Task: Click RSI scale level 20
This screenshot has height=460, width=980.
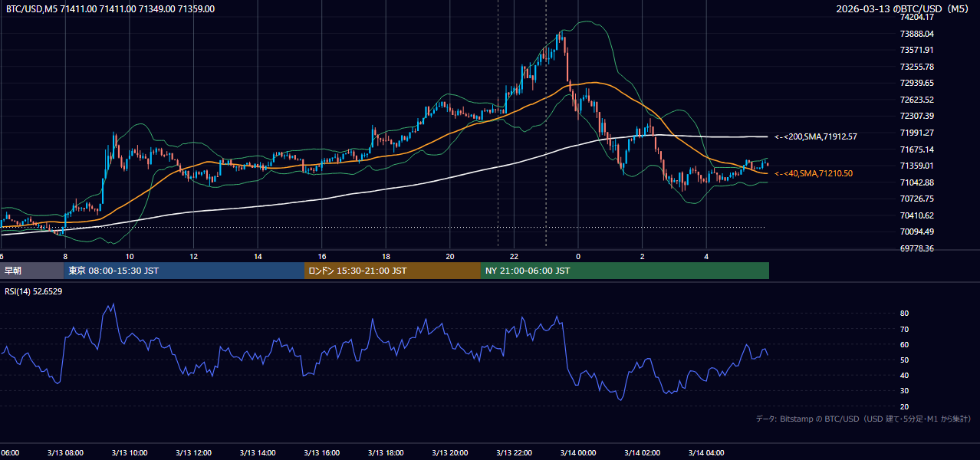Action: pos(905,406)
